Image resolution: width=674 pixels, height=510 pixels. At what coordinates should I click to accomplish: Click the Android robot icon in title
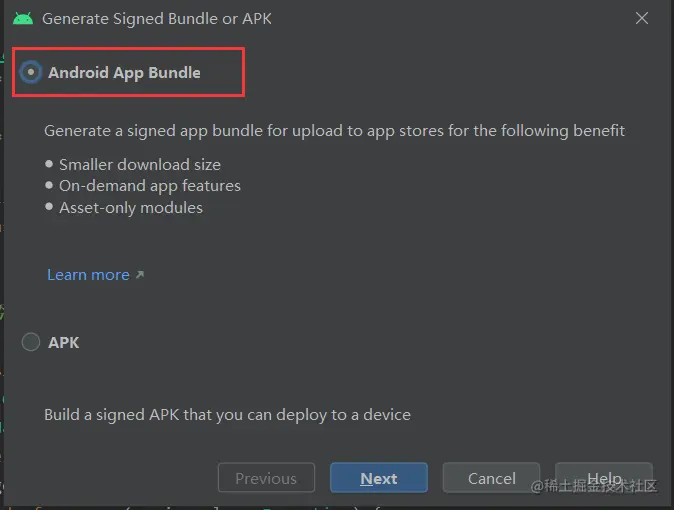tap(23, 18)
